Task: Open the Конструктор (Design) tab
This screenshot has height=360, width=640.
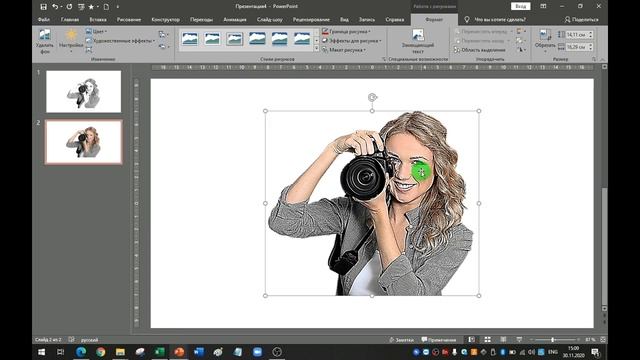Action: [x=165, y=19]
